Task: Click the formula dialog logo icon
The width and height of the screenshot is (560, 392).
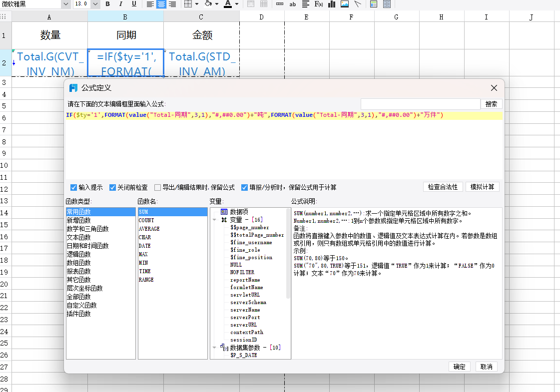Action: pyautogui.click(x=73, y=88)
